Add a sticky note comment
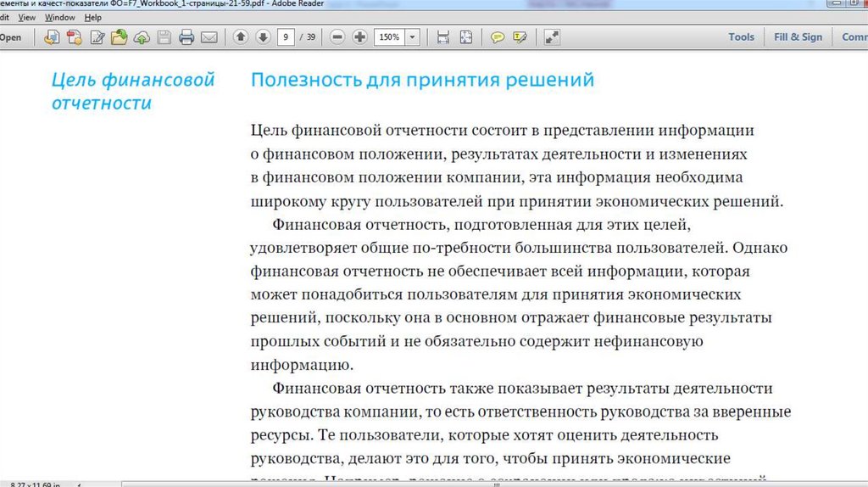The height and width of the screenshot is (487, 868). (x=498, y=37)
